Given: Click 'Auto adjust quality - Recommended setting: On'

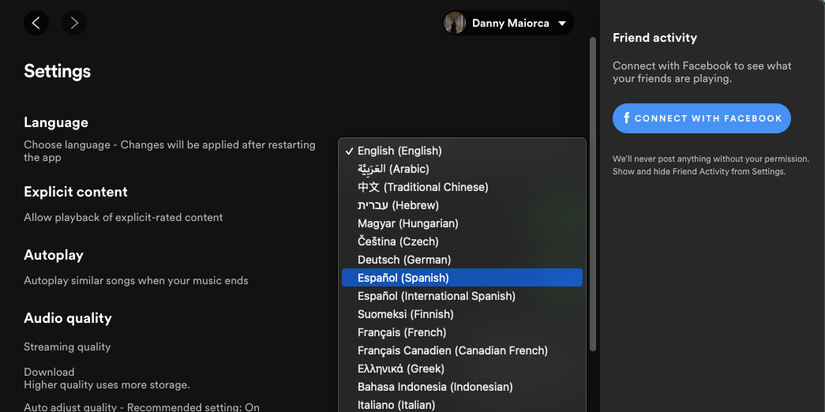Looking at the screenshot, I should pos(142,407).
